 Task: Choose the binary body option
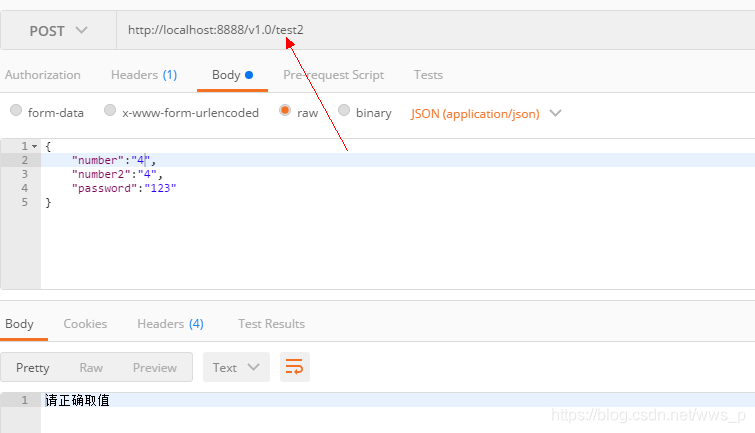(x=344, y=110)
